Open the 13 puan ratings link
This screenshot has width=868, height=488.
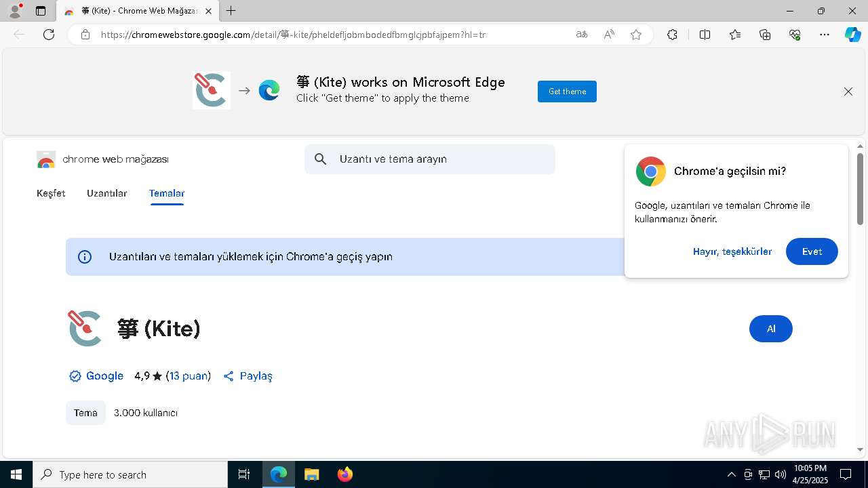(x=189, y=376)
